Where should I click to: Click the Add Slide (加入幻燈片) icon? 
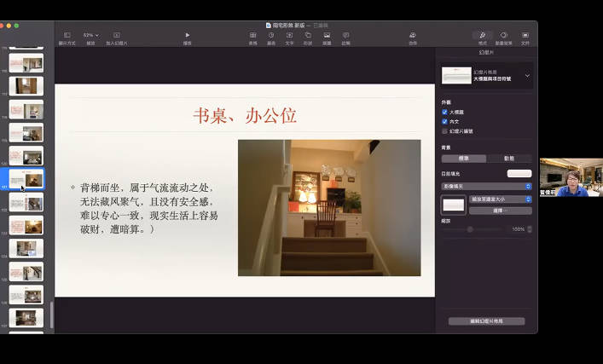[x=116, y=35]
